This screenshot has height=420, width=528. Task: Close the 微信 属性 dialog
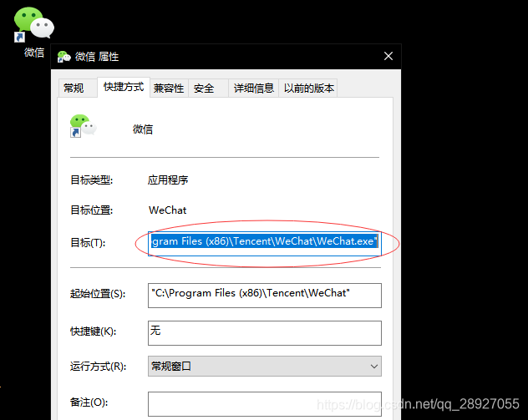[x=388, y=56]
